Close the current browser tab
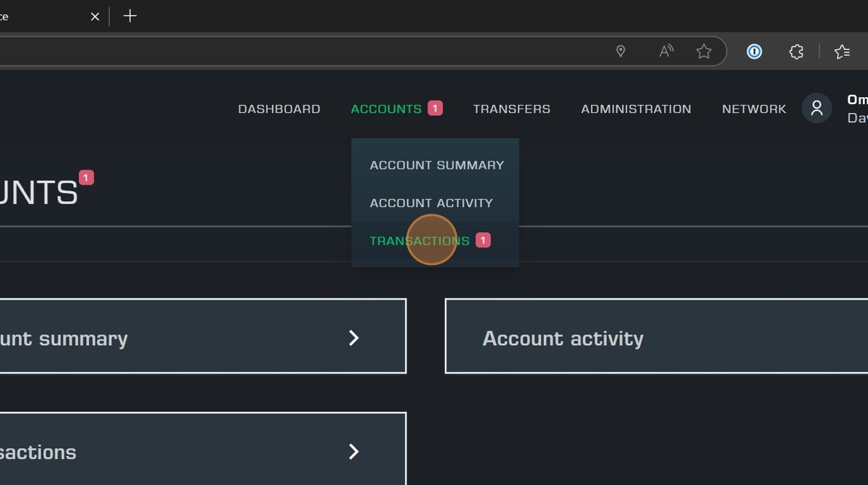The image size is (868, 485). [x=95, y=16]
